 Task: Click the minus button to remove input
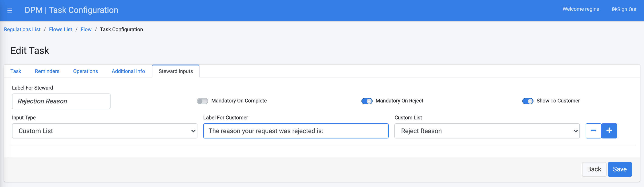pos(593,131)
